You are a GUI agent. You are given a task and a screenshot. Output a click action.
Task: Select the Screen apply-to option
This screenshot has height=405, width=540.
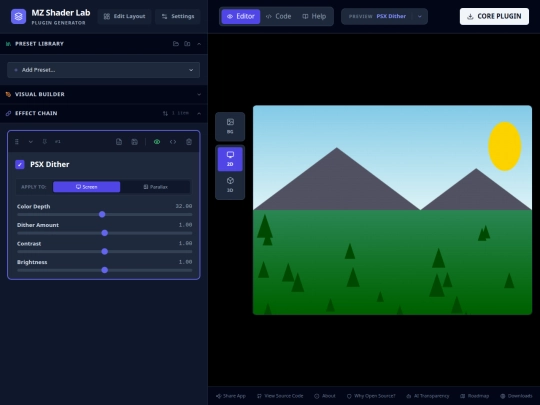86,187
